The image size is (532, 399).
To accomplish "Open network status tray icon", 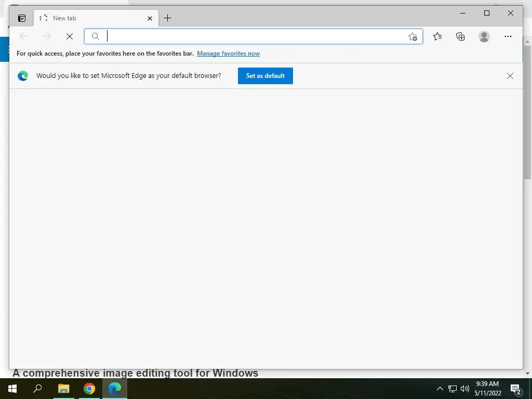I will (x=453, y=389).
